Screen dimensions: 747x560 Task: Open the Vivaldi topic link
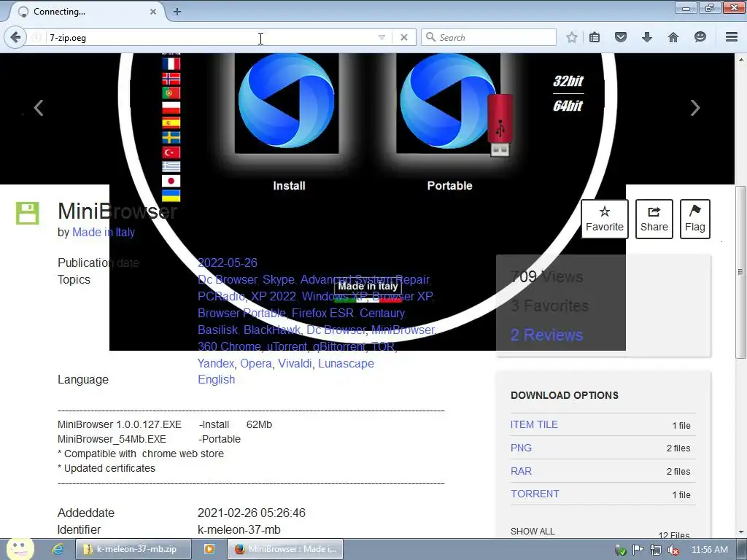tap(295, 363)
